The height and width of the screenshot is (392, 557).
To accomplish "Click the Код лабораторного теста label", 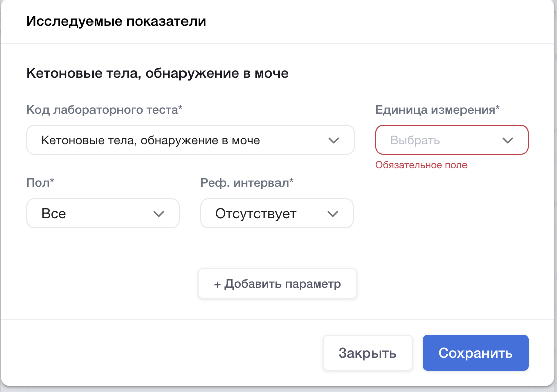I will [x=104, y=110].
